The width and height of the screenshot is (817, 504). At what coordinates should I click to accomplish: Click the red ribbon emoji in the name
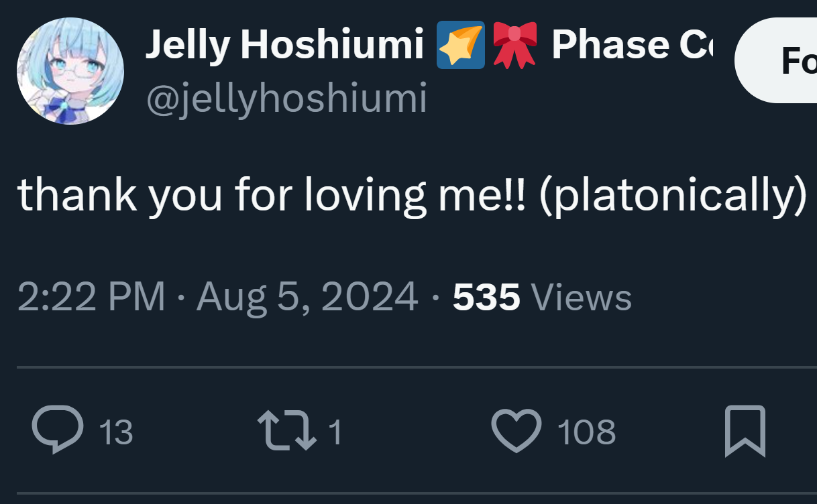pyautogui.click(x=514, y=45)
